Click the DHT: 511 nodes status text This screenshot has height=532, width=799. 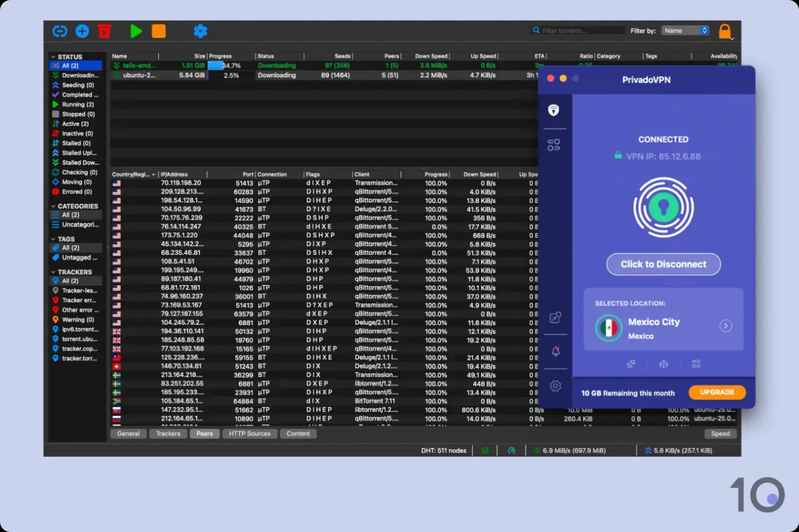click(444, 451)
